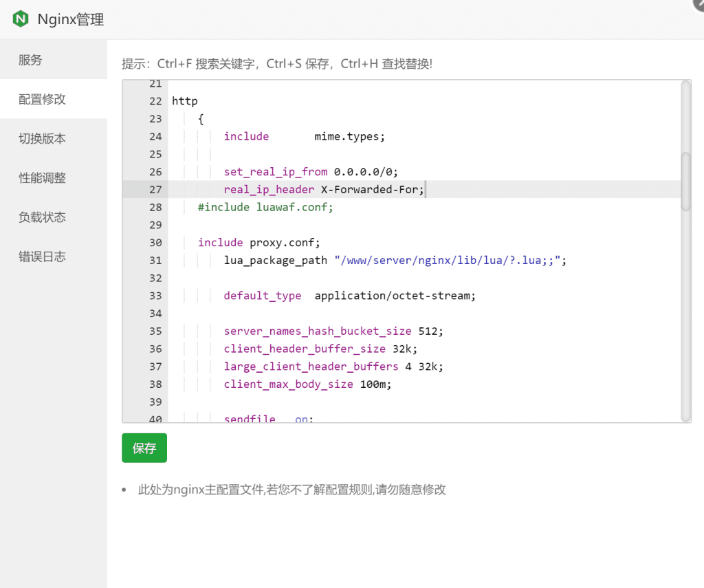Click the client_max_body_size 100m line

coord(307,384)
